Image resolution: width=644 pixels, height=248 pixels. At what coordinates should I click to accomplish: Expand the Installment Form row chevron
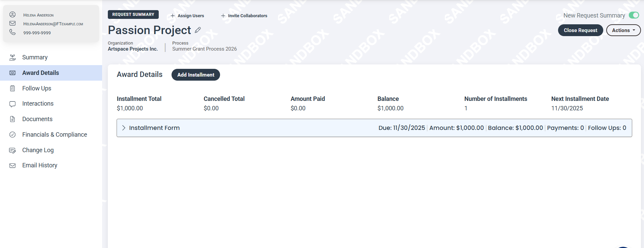click(124, 128)
